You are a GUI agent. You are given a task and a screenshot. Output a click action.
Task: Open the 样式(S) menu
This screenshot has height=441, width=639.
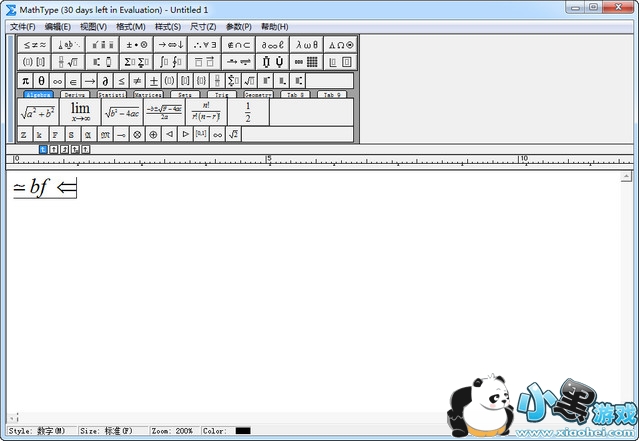pos(167,27)
